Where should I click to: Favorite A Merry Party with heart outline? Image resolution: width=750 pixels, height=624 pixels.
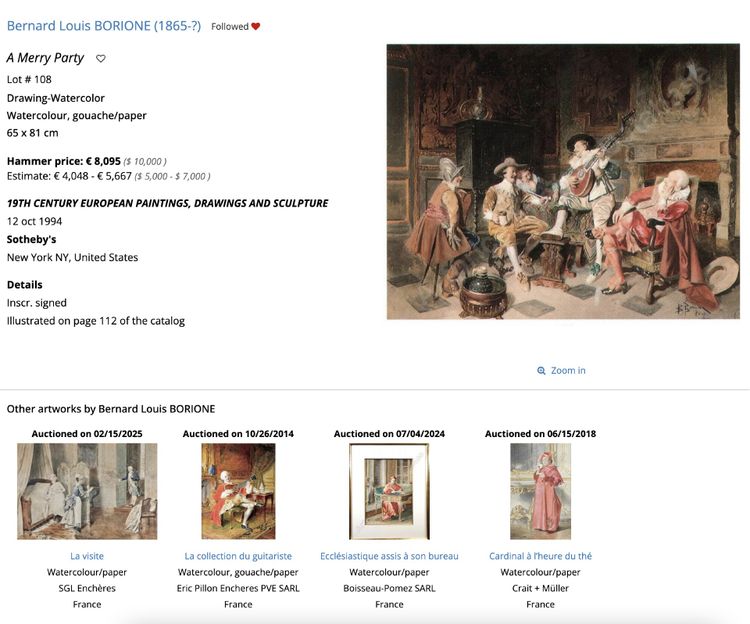pos(100,58)
